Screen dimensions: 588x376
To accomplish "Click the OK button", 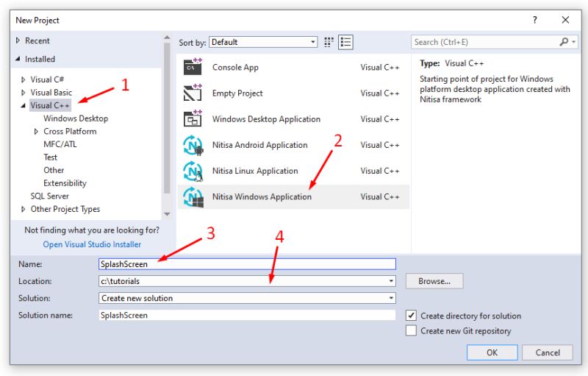I will click(492, 352).
